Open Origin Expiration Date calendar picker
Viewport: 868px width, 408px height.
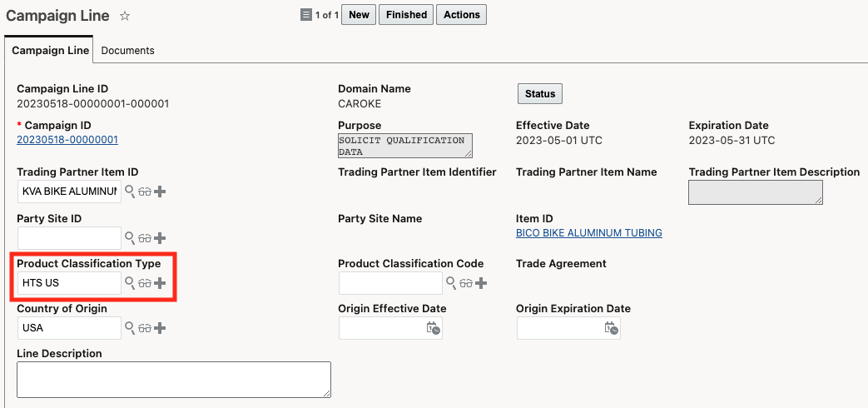coord(611,328)
